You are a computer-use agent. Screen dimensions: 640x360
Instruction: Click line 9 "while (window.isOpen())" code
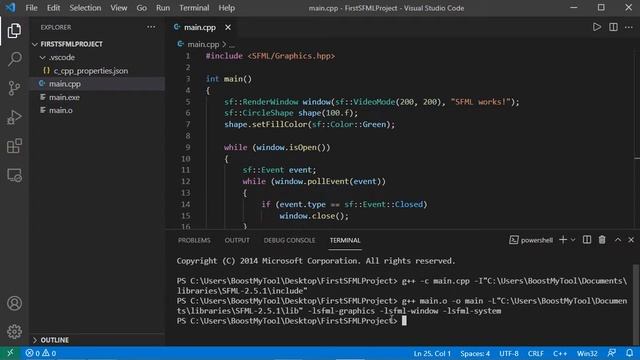(x=277, y=147)
